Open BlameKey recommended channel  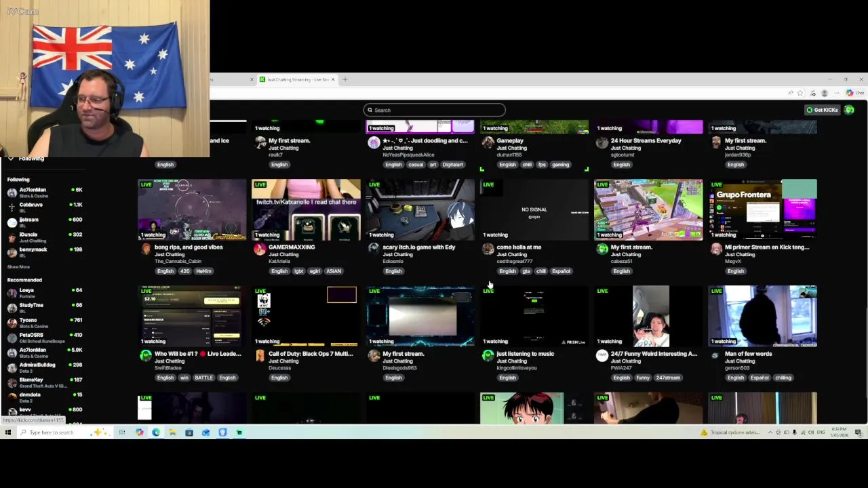[x=44, y=382]
